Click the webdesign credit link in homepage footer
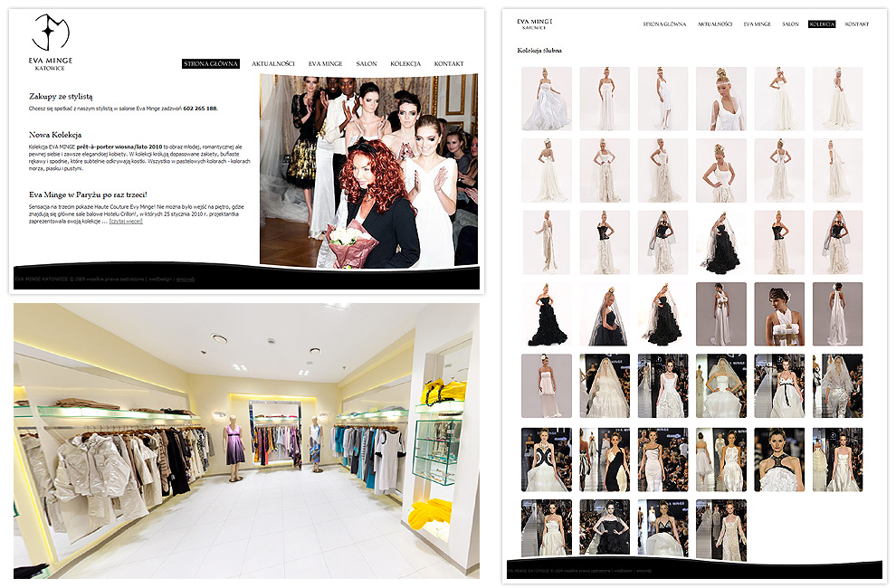This screenshot has width=896, height=588. (x=185, y=280)
